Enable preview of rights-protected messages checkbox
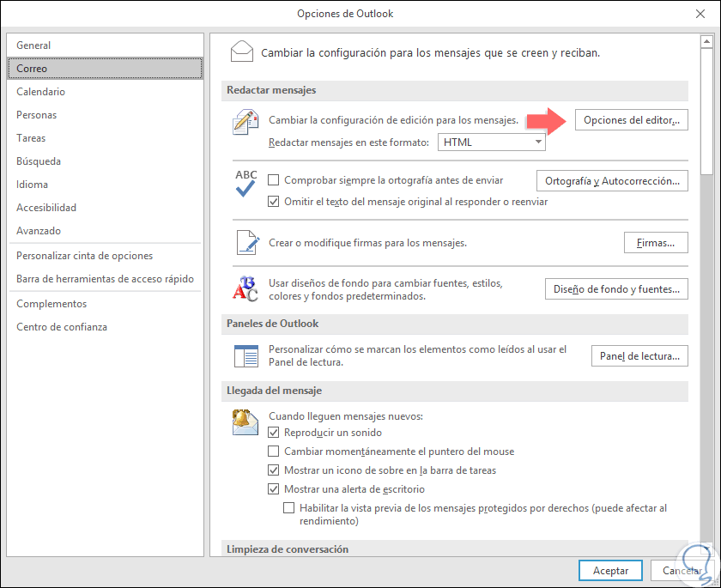Screen dimensions: 721x588 point(288,507)
